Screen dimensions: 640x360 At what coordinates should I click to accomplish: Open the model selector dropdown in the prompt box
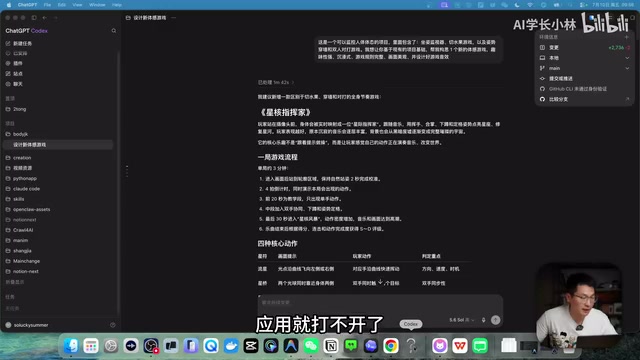pos(462,320)
